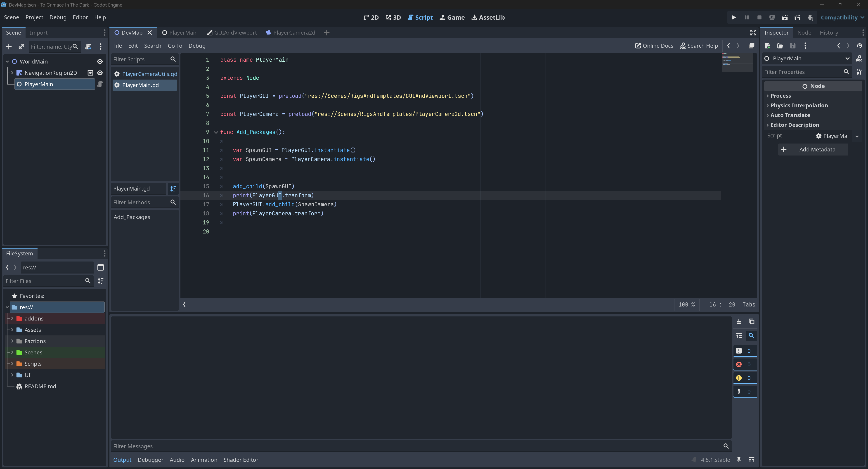Viewport: 868px width, 469px height.
Task: Copy output selection with the copy icon
Action: click(x=751, y=321)
